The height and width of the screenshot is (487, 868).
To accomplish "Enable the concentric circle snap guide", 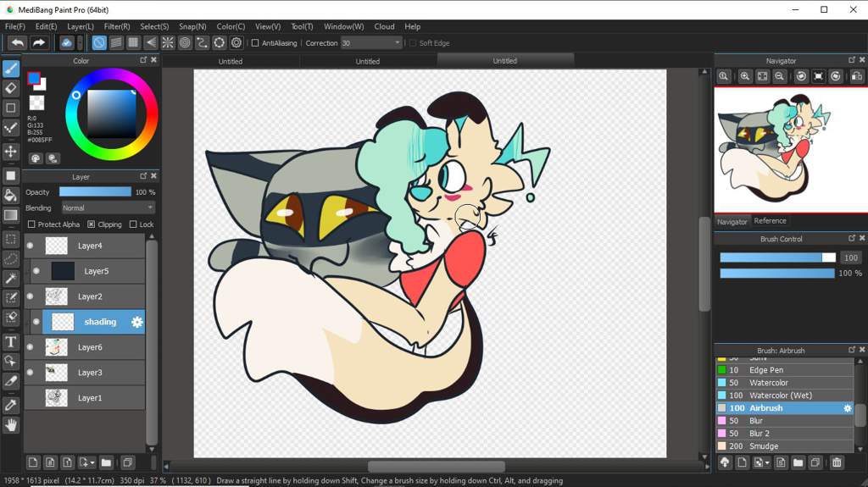I will [185, 43].
